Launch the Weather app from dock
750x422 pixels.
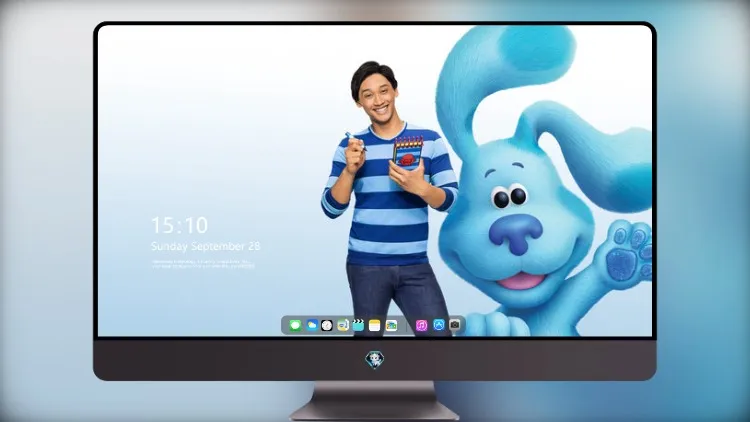pos(312,325)
